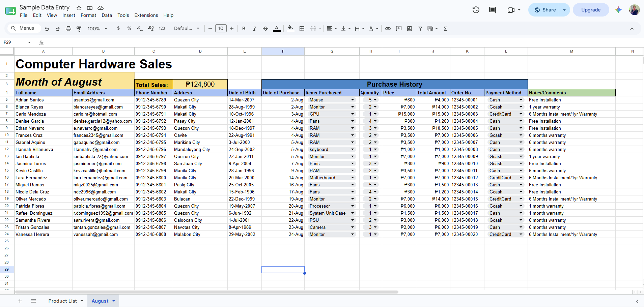The height and width of the screenshot is (307, 644).
Task: Open the zoom level dropdown
Action: point(97,29)
